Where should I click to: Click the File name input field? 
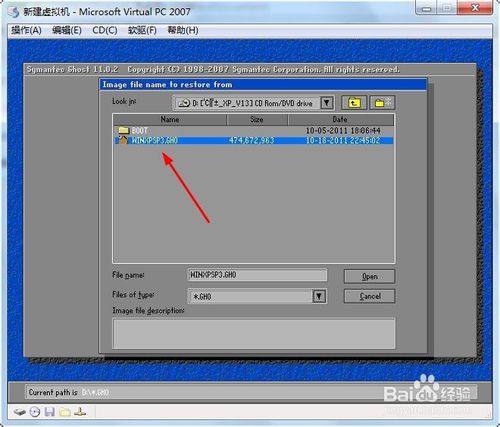pyautogui.click(x=257, y=275)
